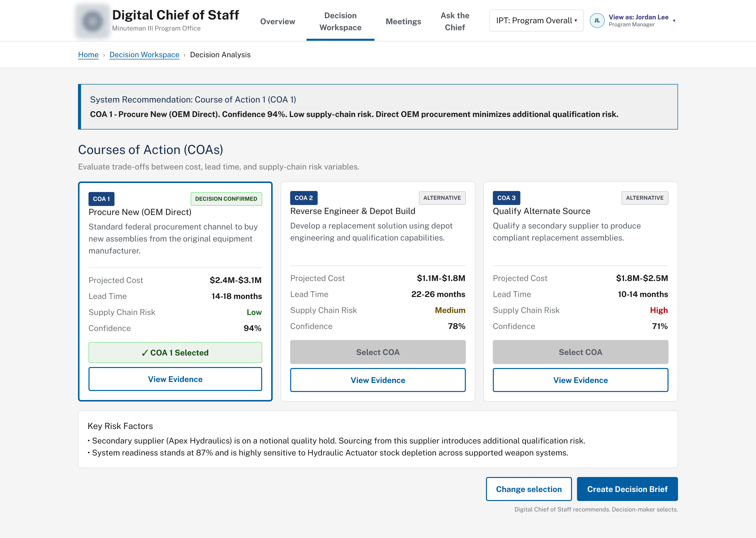Click the COA 1 badge
756x538 pixels.
click(101, 199)
